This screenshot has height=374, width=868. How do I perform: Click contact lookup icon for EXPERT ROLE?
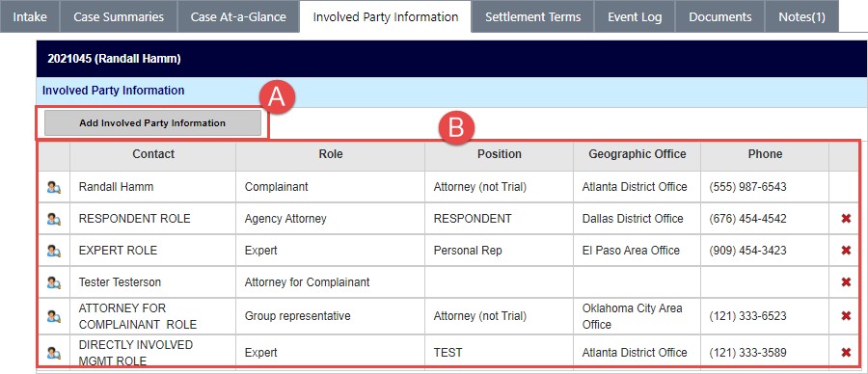54,251
